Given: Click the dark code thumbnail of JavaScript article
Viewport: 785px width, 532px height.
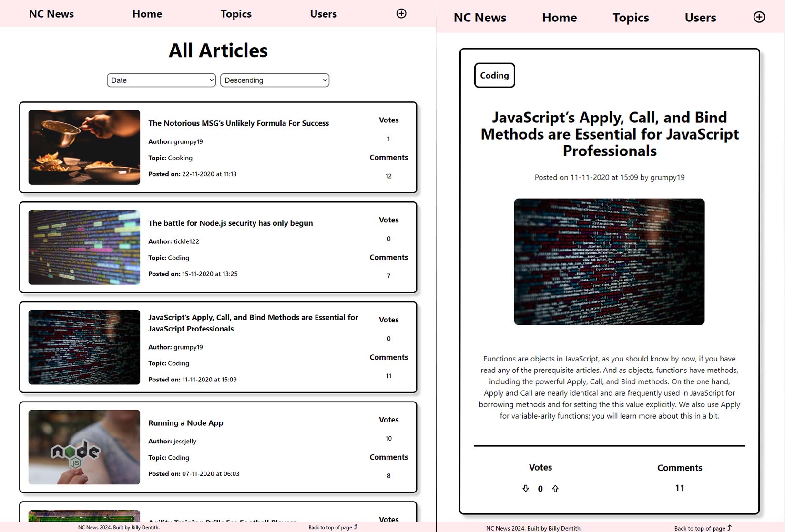Looking at the screenshot, I should 84,347.
